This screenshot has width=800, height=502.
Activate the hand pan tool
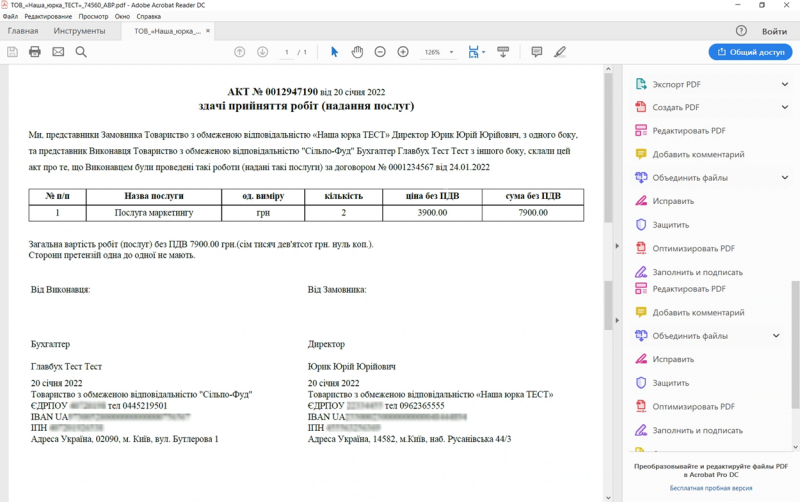click(358, 52)
